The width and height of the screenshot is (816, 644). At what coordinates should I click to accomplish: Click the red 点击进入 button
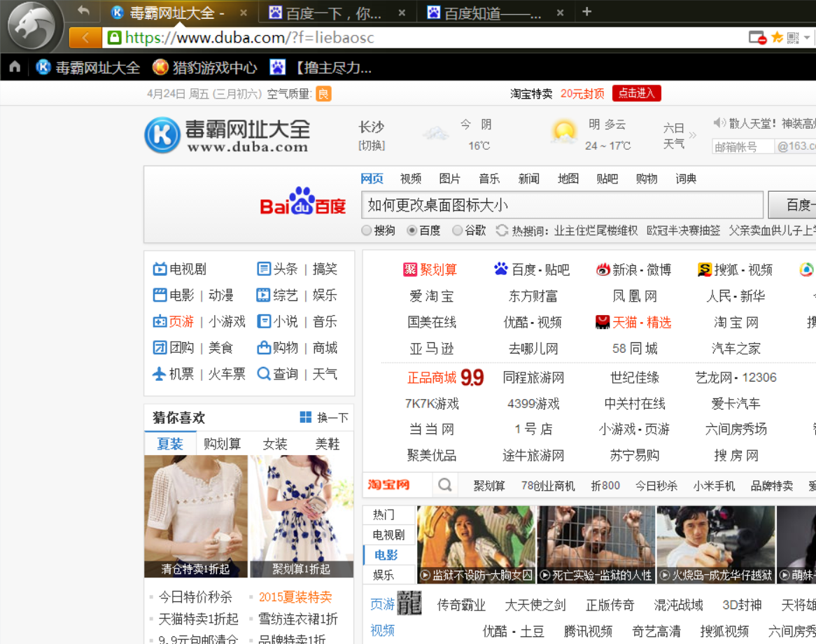(636, 93)
